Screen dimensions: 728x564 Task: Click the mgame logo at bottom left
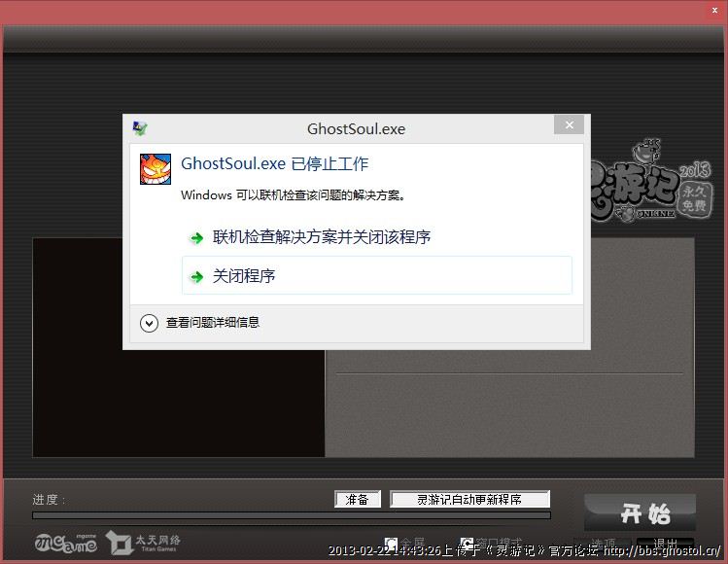(65, 543)
